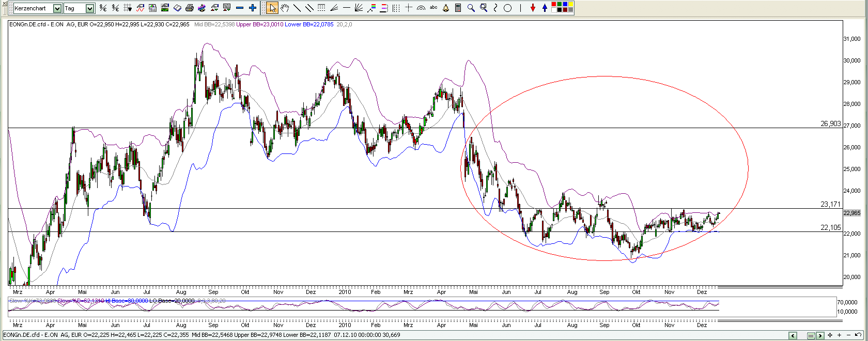868x341 pixels.
Task: Insert blue up arrow marker
Action: 545,8
